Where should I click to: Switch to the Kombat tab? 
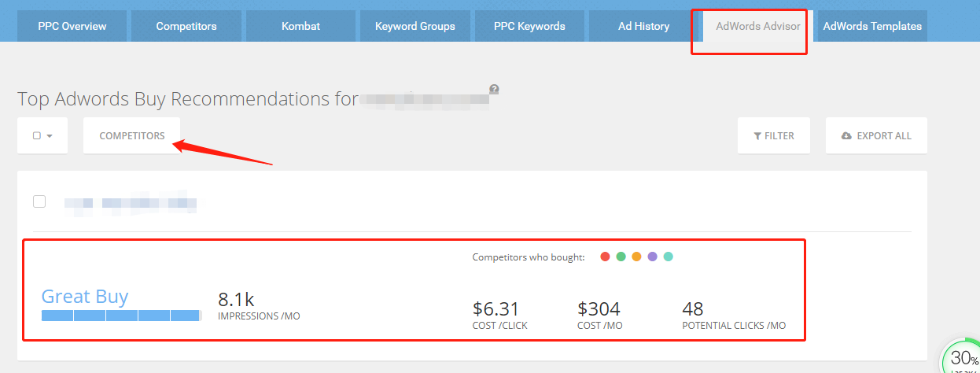pyautogui.click(x=300, y=26)
